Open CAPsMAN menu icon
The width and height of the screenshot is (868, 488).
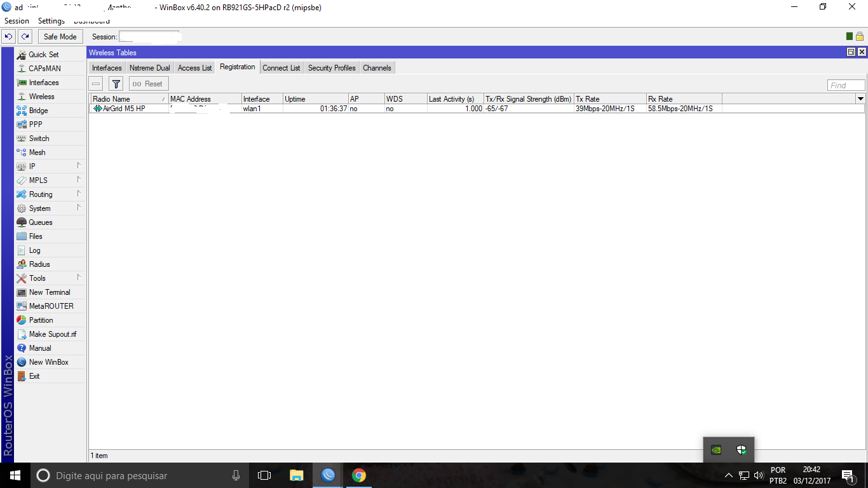tap(22, 69)
